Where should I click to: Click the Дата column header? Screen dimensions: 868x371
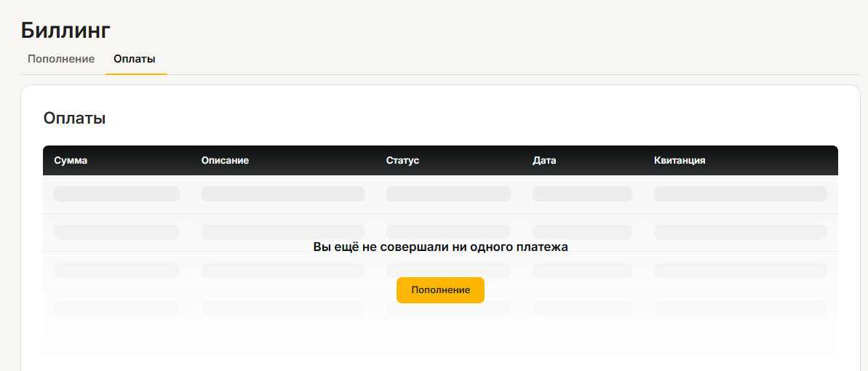(544, 160)
